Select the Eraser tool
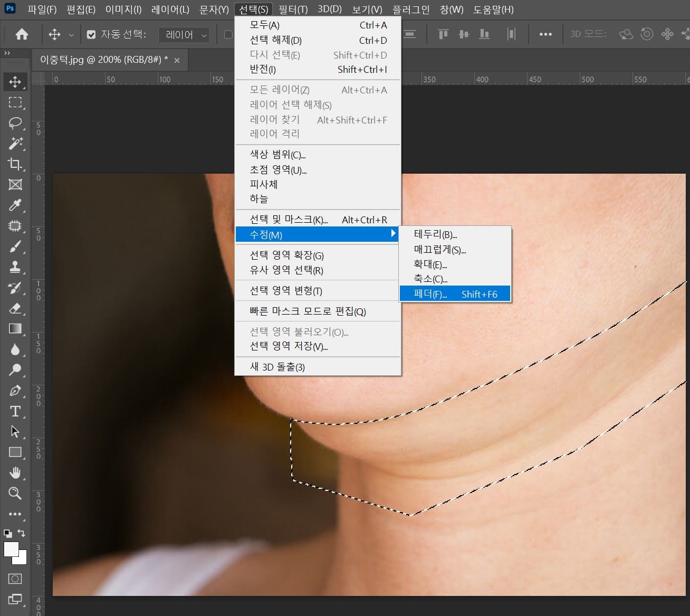The width and height of the screenshot is (690, 616). [15, 308]
